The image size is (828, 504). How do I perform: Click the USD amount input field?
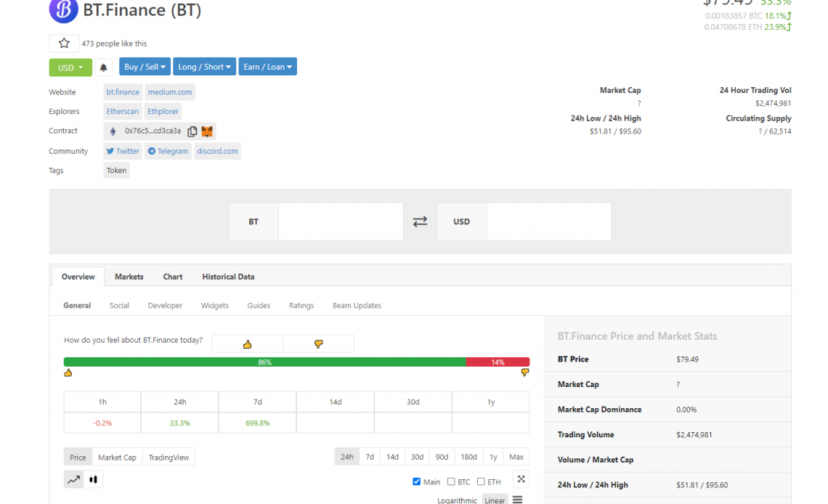click(548, 221)
